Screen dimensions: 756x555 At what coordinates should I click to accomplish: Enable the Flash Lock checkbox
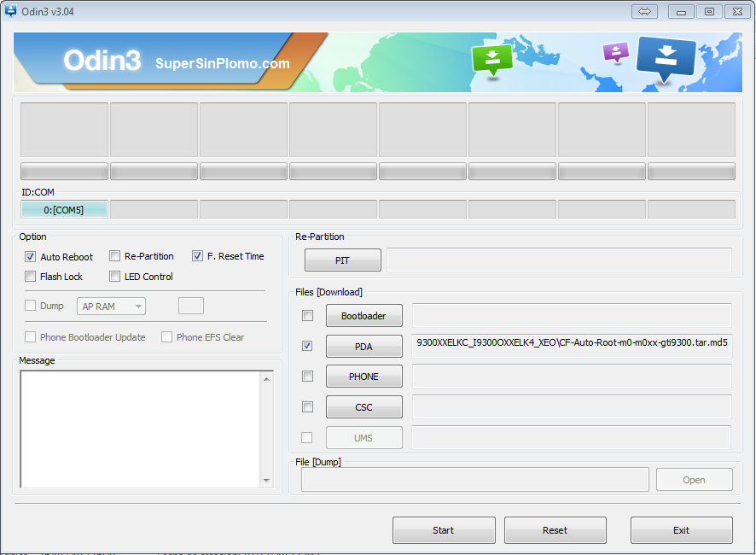31,277
